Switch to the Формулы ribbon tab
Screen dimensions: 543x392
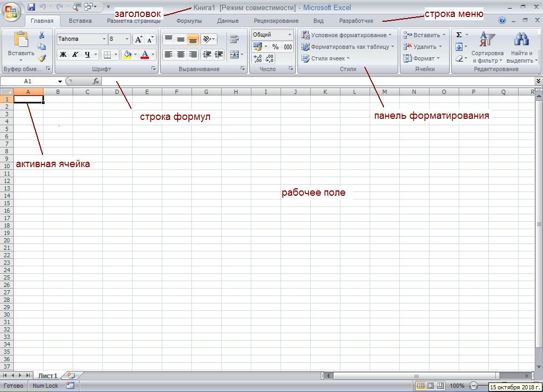coord(189,21)
